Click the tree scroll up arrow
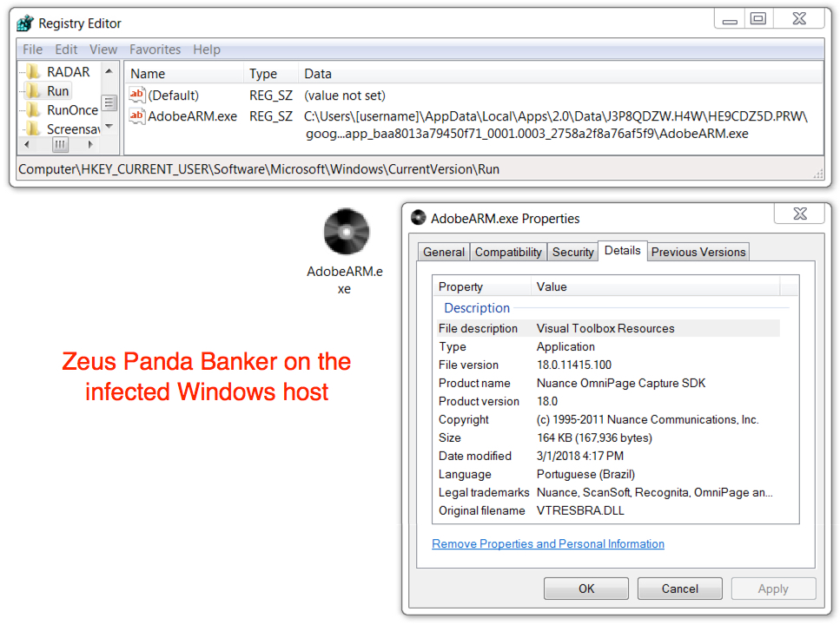This screenshot has width=840, height=625. pyautogui.click(x=109, y=70)
